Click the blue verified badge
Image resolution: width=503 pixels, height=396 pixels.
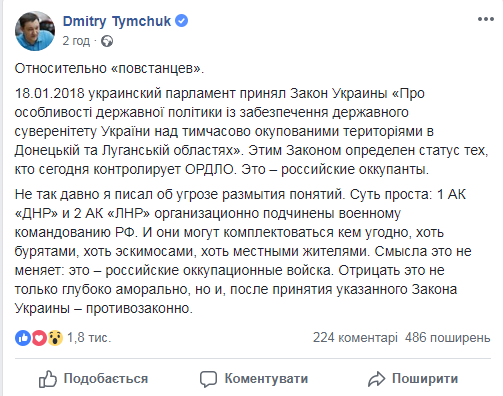click(x=182, y=21)
